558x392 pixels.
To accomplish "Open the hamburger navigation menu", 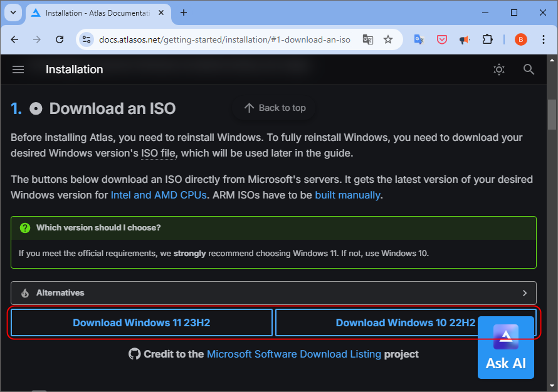I will (x=18, y=70).
